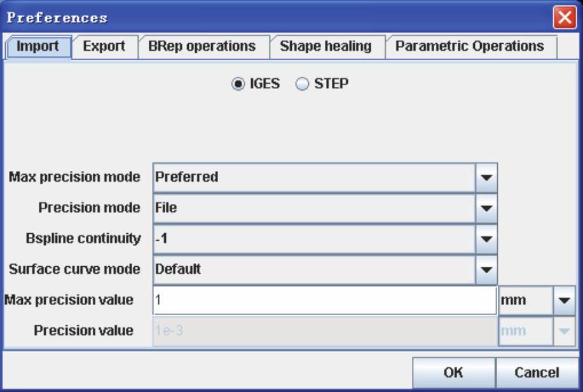Select the STEP radio button

tap(301, 84)
